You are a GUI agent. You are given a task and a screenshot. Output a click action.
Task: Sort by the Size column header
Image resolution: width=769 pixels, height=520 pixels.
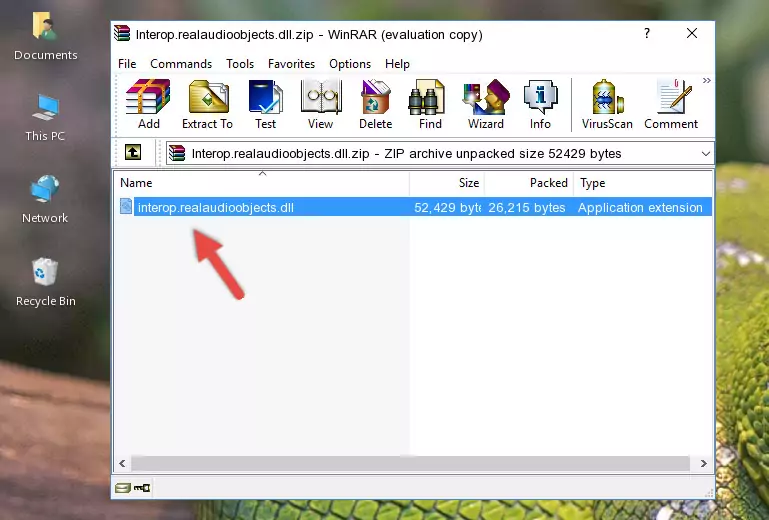point(447,182)
